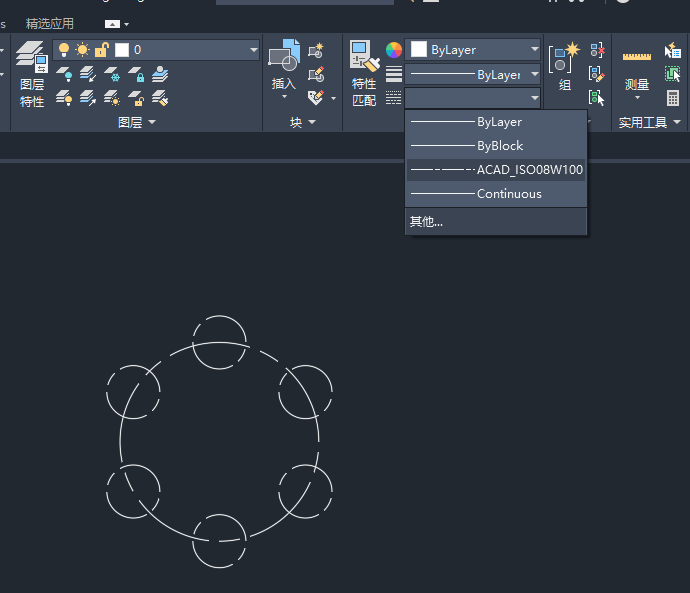
Task: Toggle the layer freeze sun icon
Action: (x=83, y=50)
